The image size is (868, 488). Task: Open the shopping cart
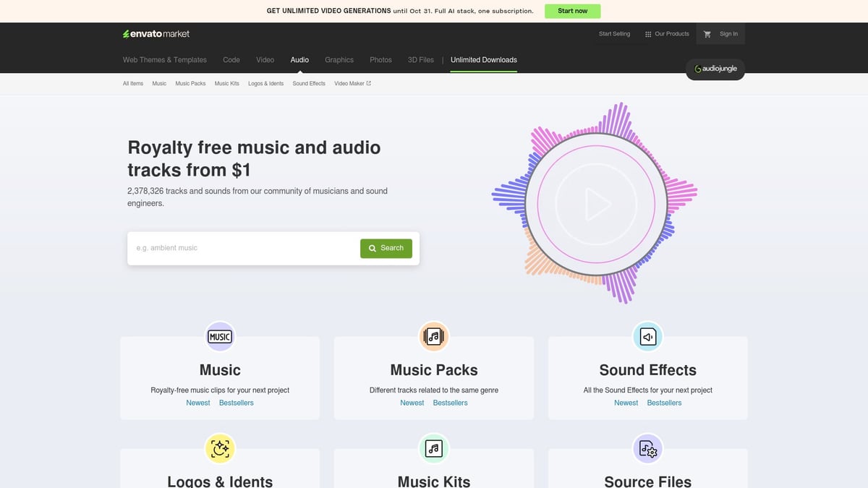click(707, 33)
